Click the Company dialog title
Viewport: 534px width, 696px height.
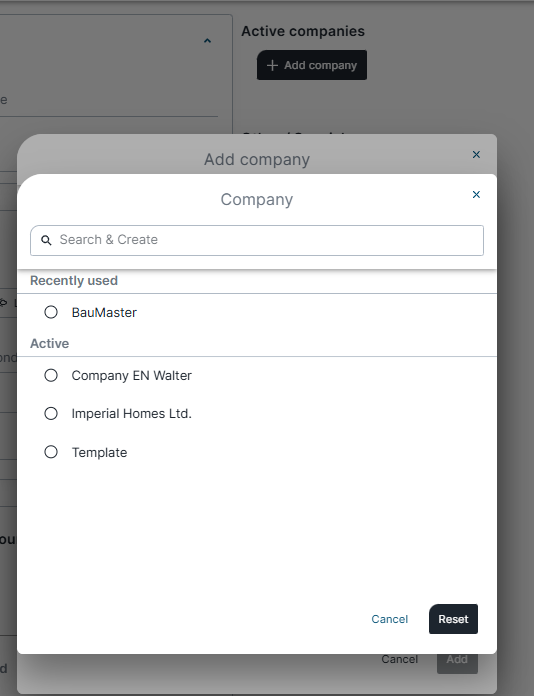click(257, 199)
